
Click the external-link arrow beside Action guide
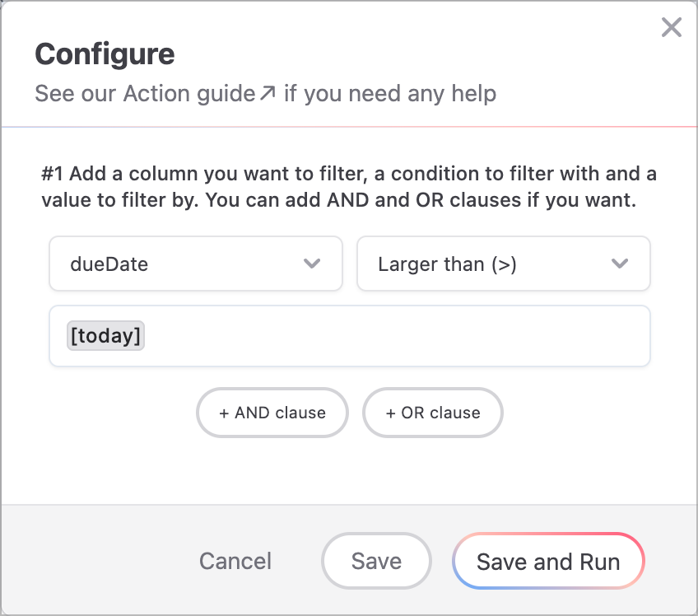pos(268,93)
